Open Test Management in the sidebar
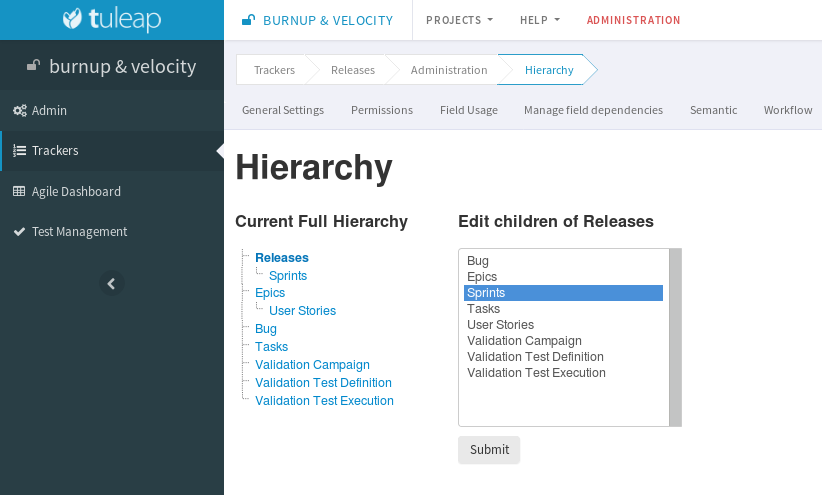Image resolution: width=822 pixels, height=495 pixels. (x=112, y=231)
